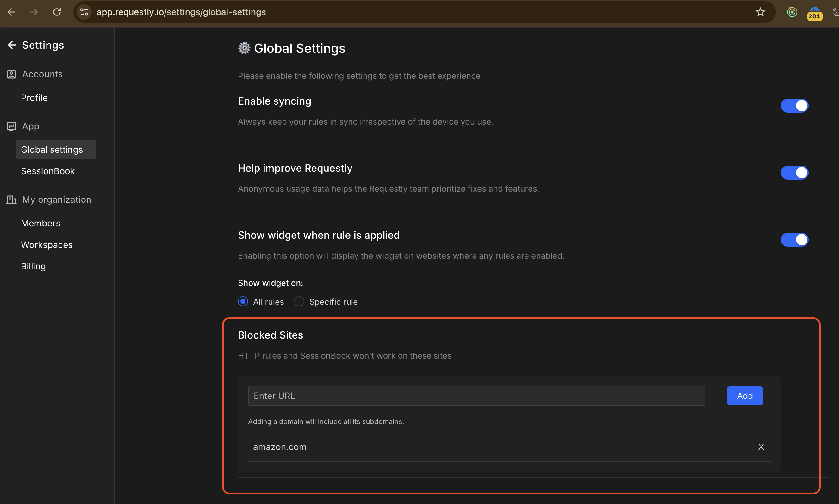Select the All rules radio option
This screenshot has height=504, width=839.
[243, 302]
